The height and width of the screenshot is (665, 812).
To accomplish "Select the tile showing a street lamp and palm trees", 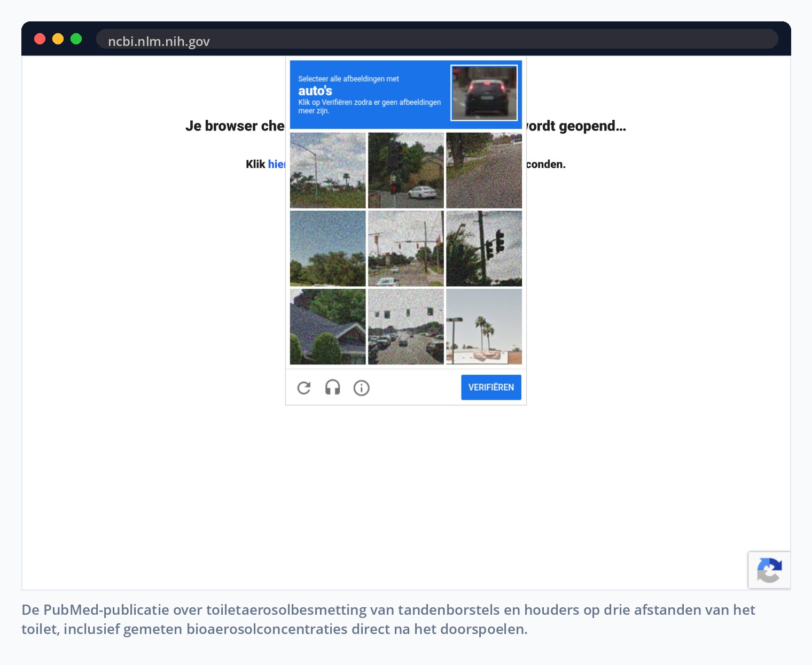I will (x=328, y=171).
